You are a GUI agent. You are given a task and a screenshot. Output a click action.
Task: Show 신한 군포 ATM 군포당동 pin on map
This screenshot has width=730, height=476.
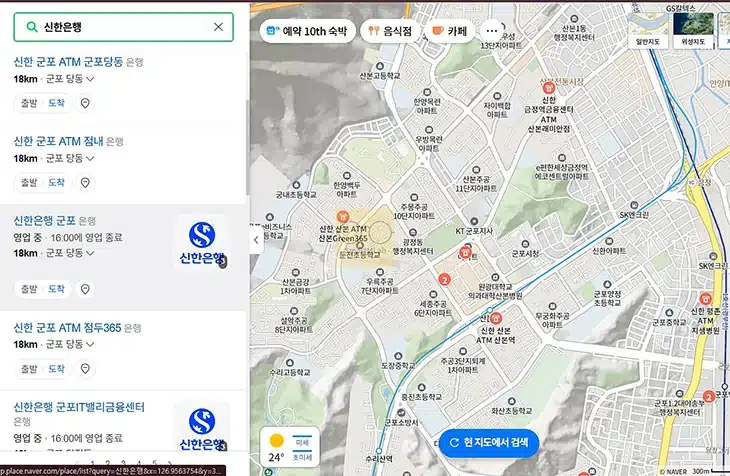(85, 103)
